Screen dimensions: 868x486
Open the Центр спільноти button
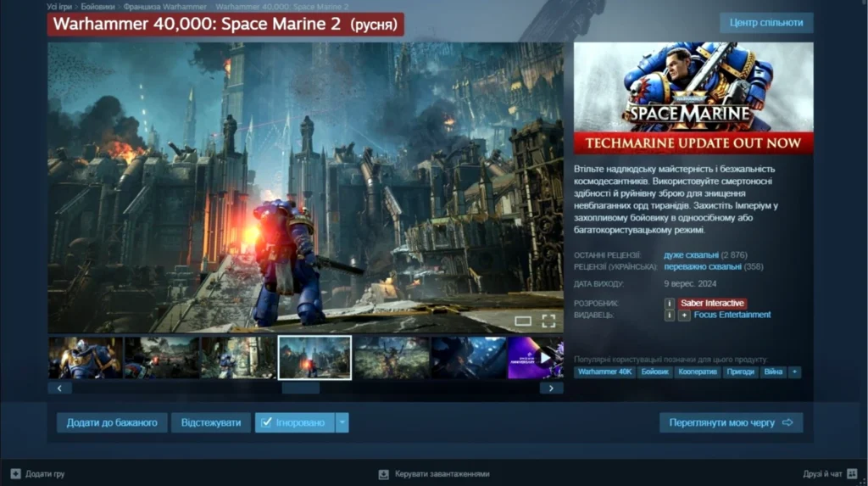[x=766, y=23]
